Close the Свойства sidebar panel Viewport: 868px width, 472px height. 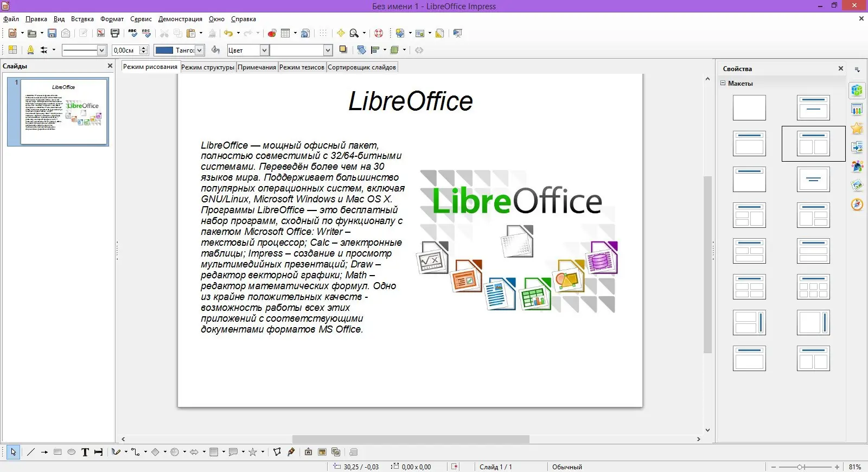coord(841,68)
